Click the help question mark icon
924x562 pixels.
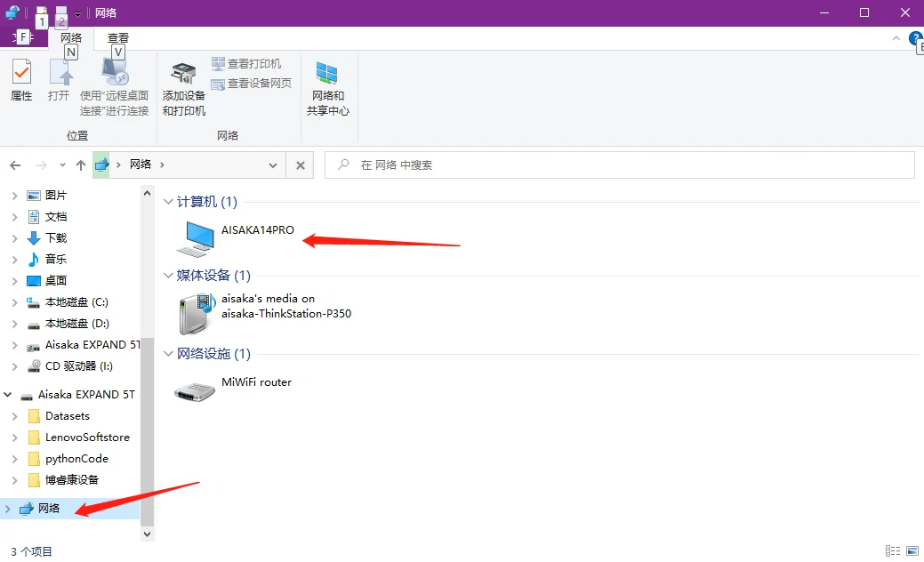pyautogui.click(x=915, y=38)
